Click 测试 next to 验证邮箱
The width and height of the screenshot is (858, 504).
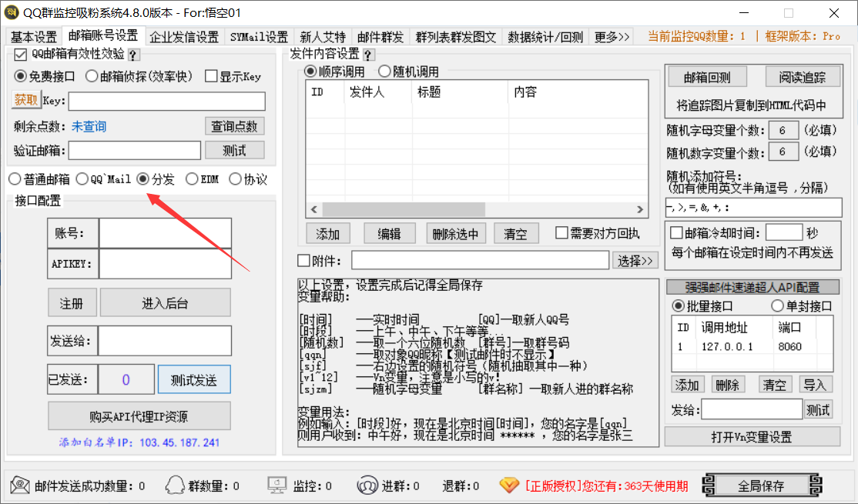235,150
